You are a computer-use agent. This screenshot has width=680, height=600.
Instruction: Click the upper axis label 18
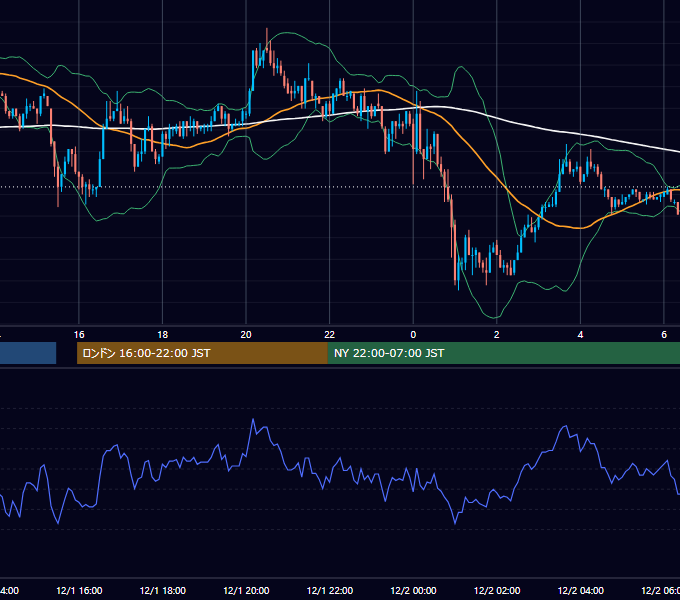pos(163,335)
